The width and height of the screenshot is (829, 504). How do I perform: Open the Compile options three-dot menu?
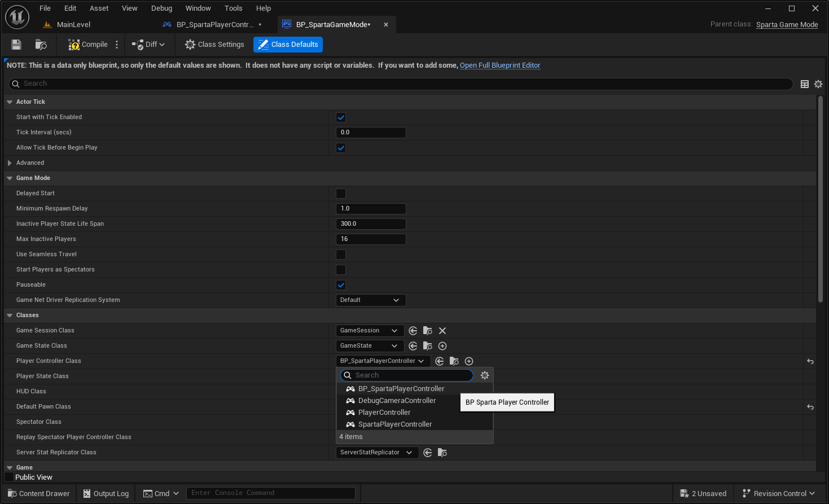[x=117, y=45]
